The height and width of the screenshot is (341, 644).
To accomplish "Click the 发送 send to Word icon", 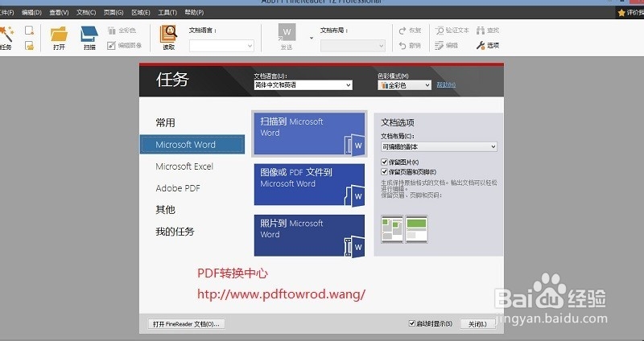I will point(287,33).
